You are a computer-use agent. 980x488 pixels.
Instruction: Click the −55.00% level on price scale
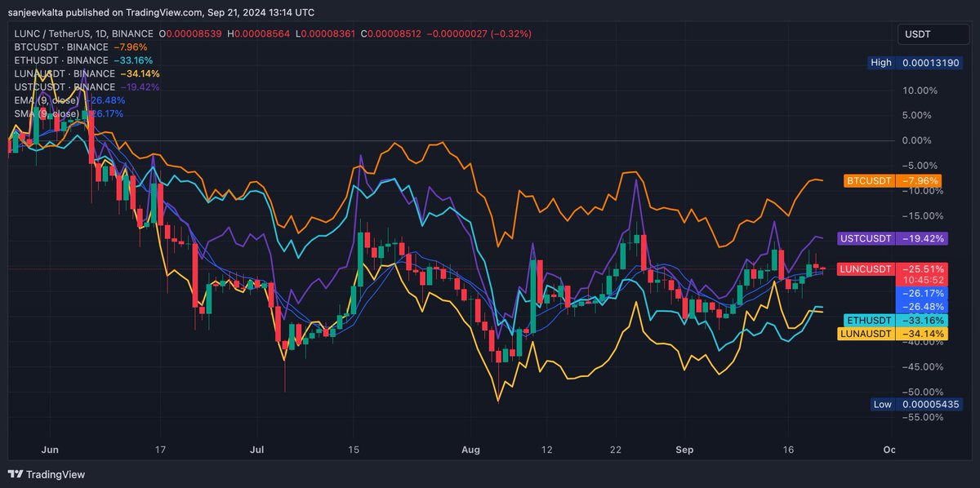[x=921, y=417]
